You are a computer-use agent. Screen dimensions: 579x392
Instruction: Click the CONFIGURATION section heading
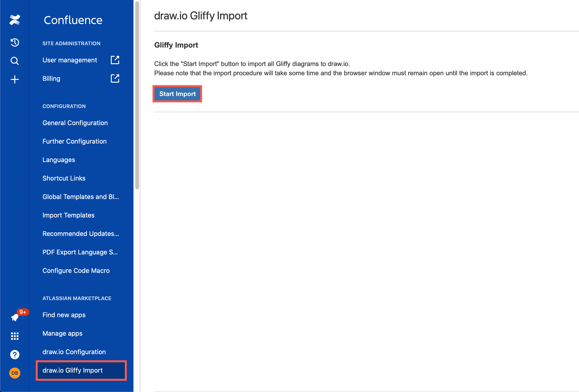[64, 106]
